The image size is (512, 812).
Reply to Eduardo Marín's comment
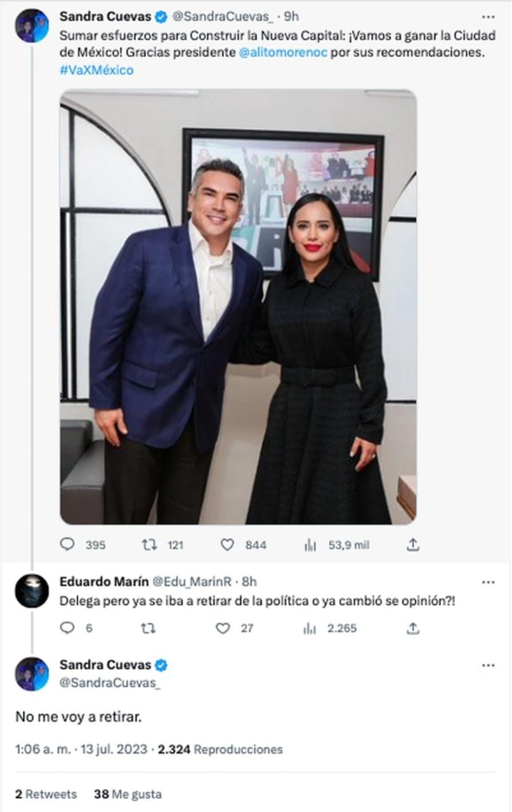(x=67, y=628)
